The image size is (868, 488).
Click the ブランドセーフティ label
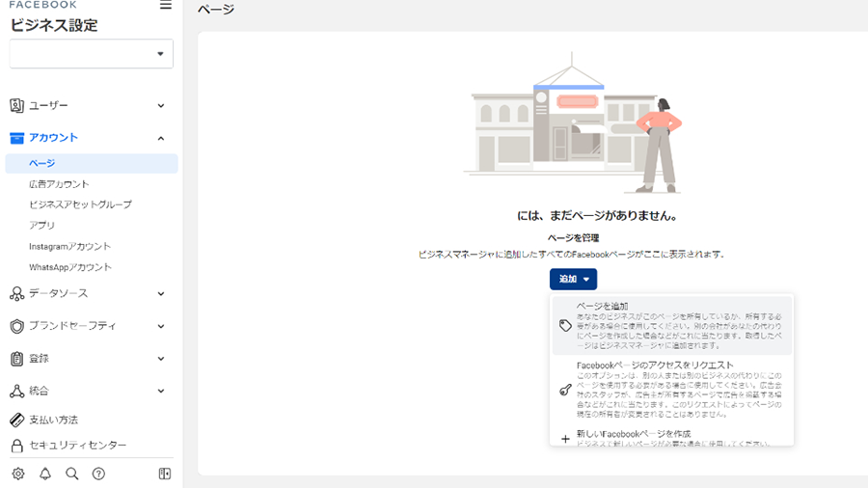(72, 326)
